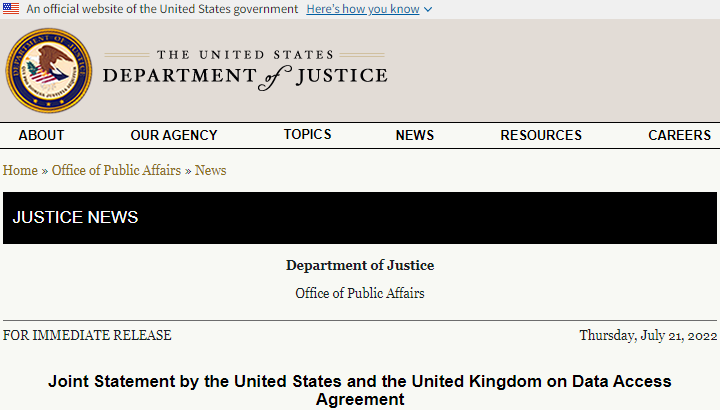The width and height of the screenshot is (720, 410).
Task: Open the ABOUT menu
Action: click(x=41, y=135)
